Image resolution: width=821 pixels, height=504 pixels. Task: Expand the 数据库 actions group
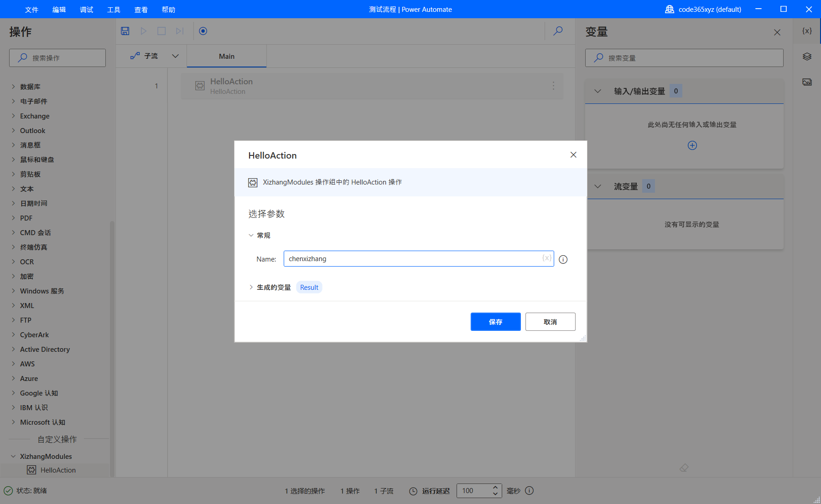(13, 86)
